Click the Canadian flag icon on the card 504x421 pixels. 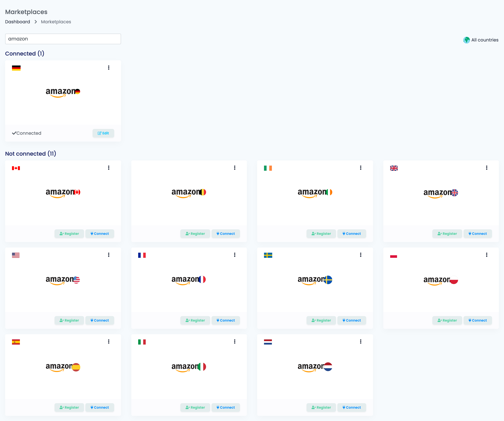click(x=16, y=168)
